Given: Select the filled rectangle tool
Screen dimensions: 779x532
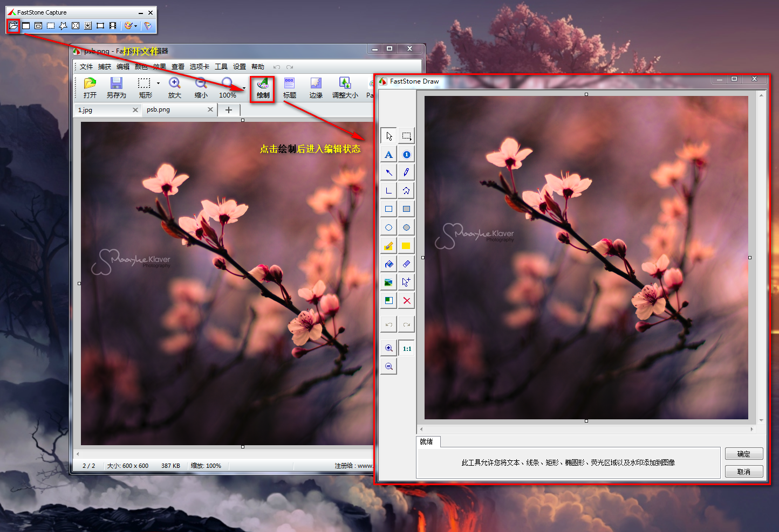Looking at the screenshot, I should click(406, 209).
